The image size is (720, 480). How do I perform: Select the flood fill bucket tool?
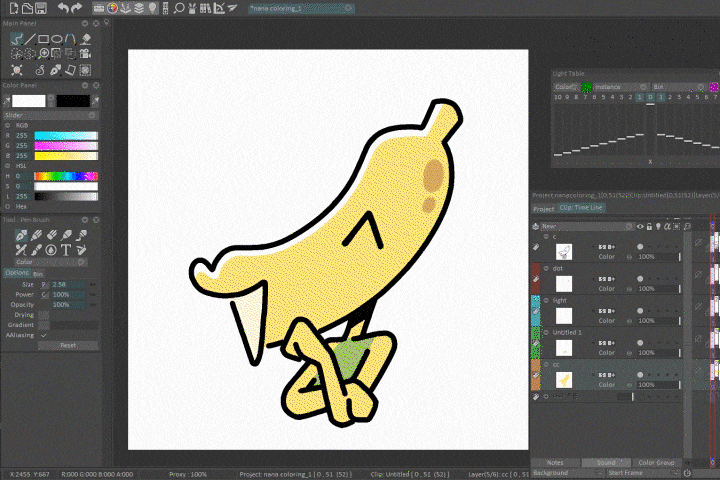85,39
